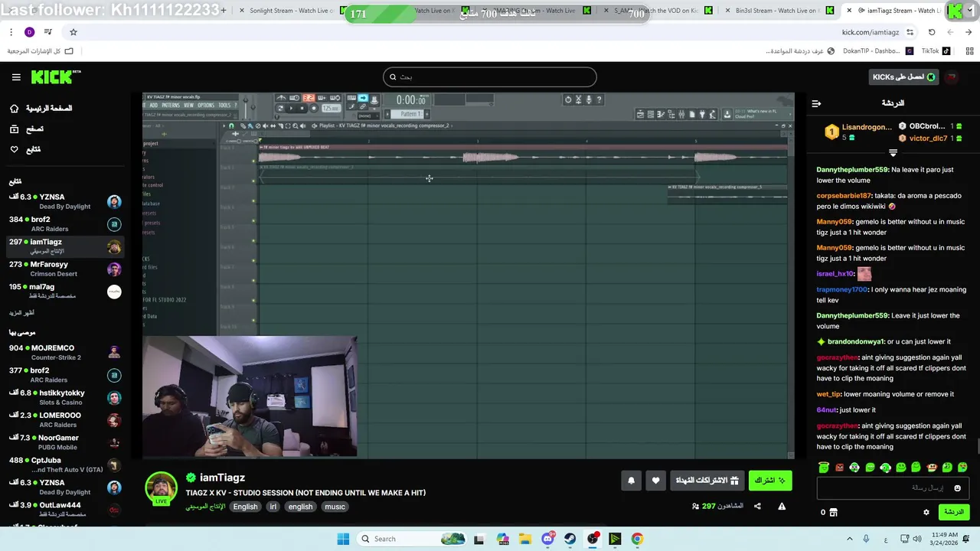Click the green subscribe button

click(x=769, y=481)
